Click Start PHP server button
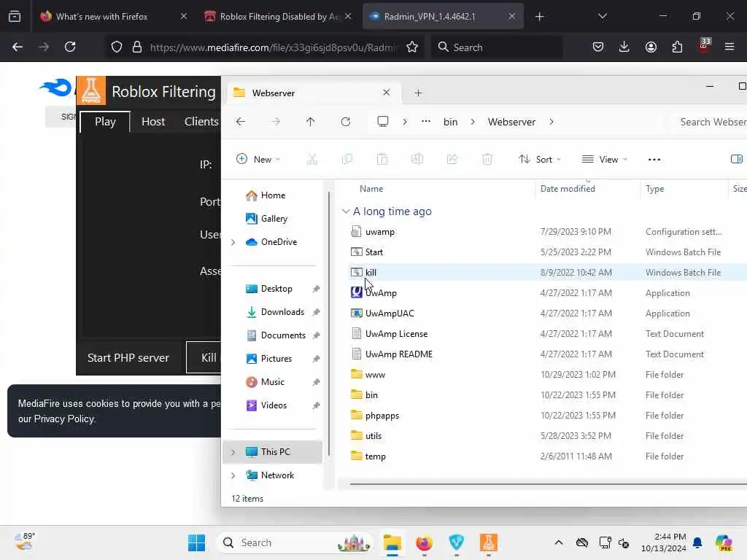Screen dimensions: 747x560 tap(128, 357)
